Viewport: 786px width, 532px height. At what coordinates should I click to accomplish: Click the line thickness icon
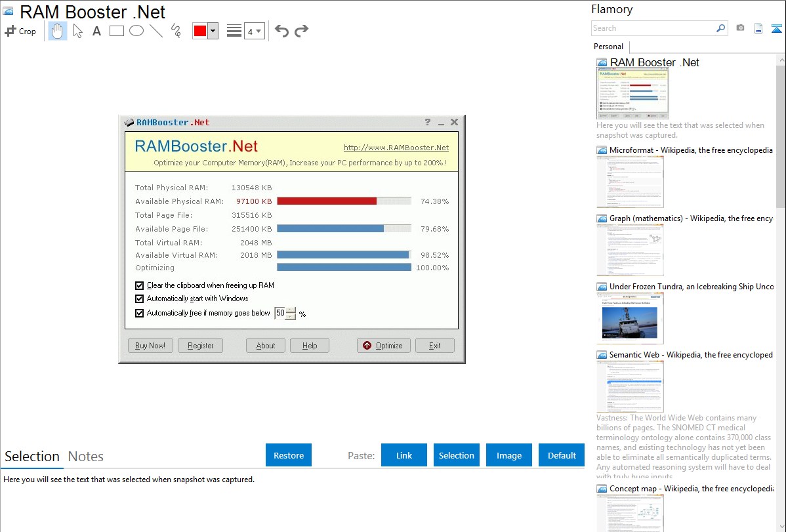(234, 31)
